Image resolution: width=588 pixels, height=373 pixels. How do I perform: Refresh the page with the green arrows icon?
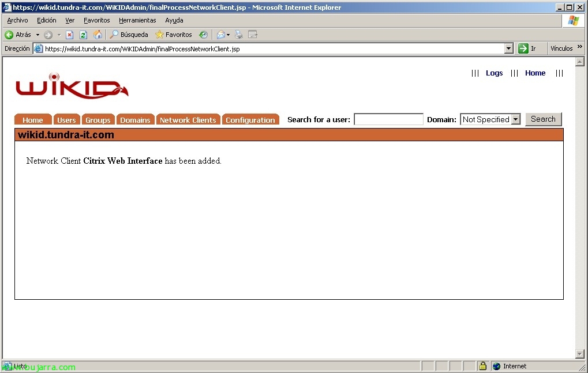coord(83,35)
